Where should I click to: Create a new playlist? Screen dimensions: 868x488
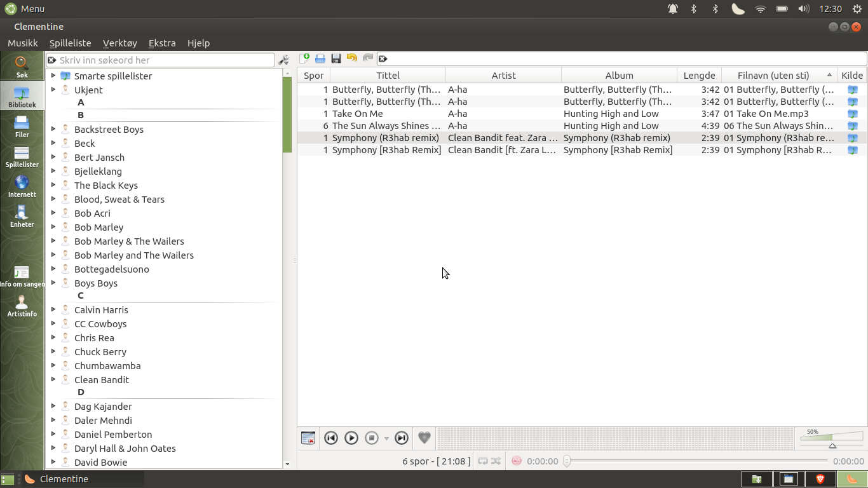point(306,58)
